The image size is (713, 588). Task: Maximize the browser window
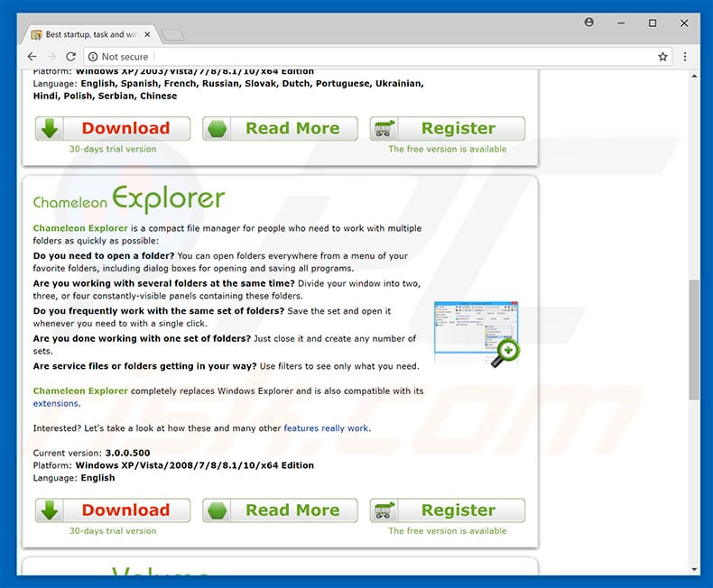click(x=653, y=23)
